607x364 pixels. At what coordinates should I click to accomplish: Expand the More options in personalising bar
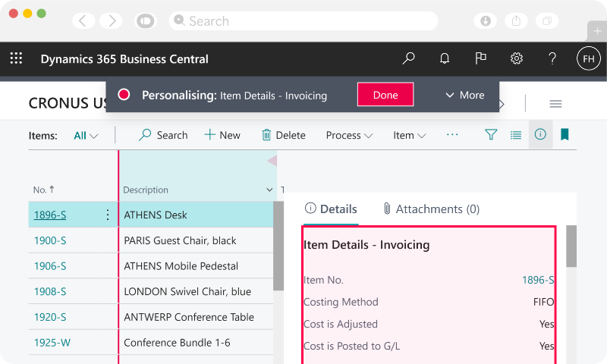(465, 95)
